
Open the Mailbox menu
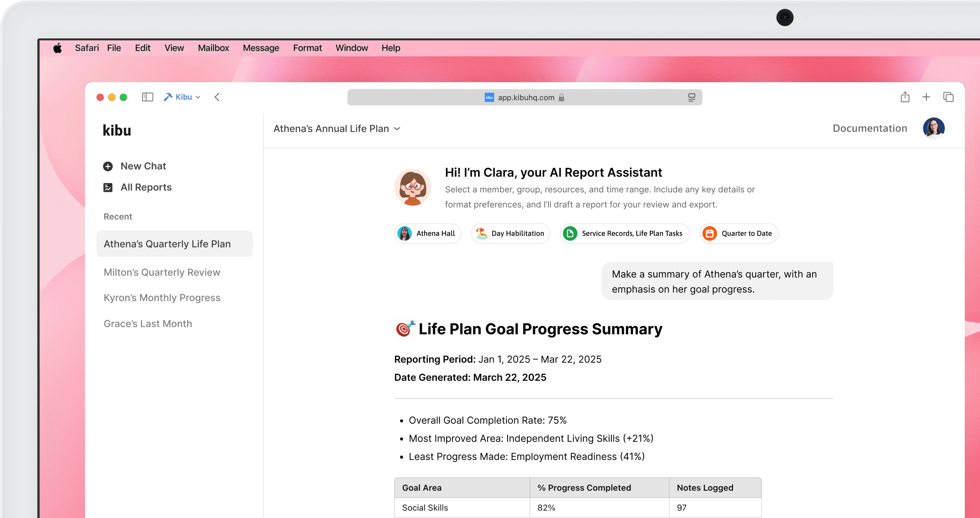click(x=213, y=48)
